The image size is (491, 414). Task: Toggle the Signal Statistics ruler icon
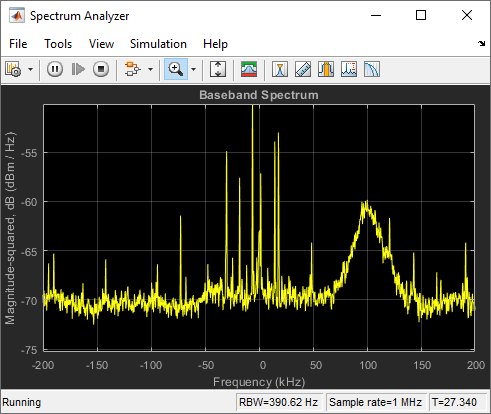303,70
